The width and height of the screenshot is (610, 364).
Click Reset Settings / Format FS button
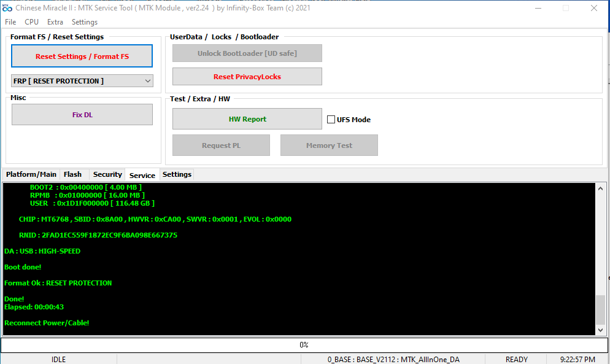coord(82,56)
